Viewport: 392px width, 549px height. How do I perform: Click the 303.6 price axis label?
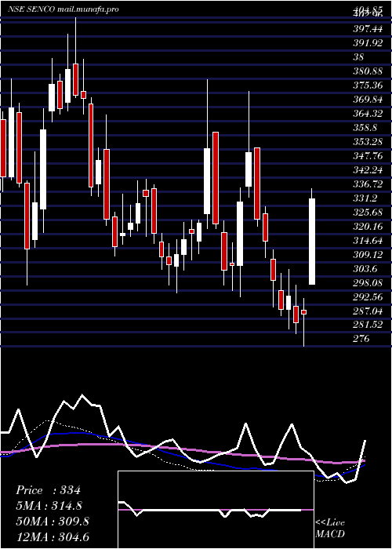(x=365, y=269)
